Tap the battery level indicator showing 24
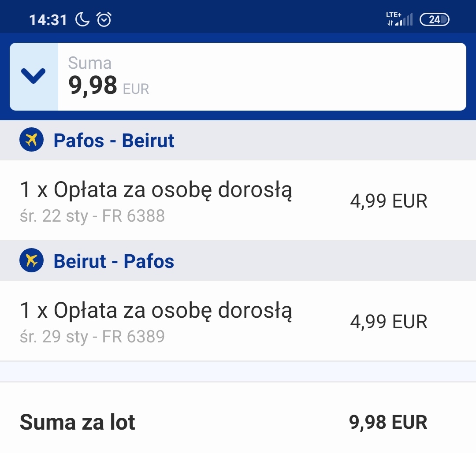The height and width of the screenshot is (453, 476). (435, 20)
